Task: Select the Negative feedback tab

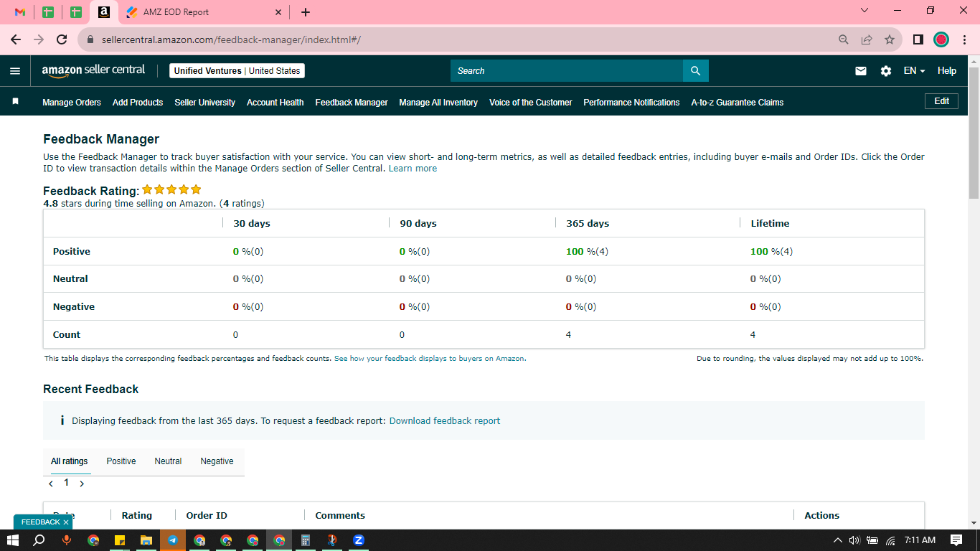Action: click(217, 461)
